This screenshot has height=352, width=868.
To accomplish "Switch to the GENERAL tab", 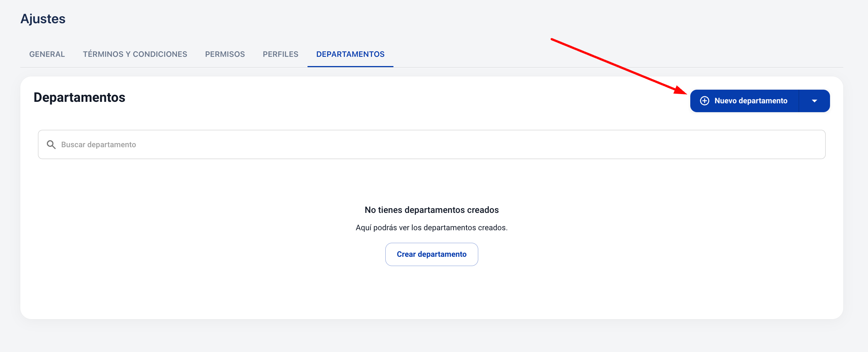I will pos(47,54).
